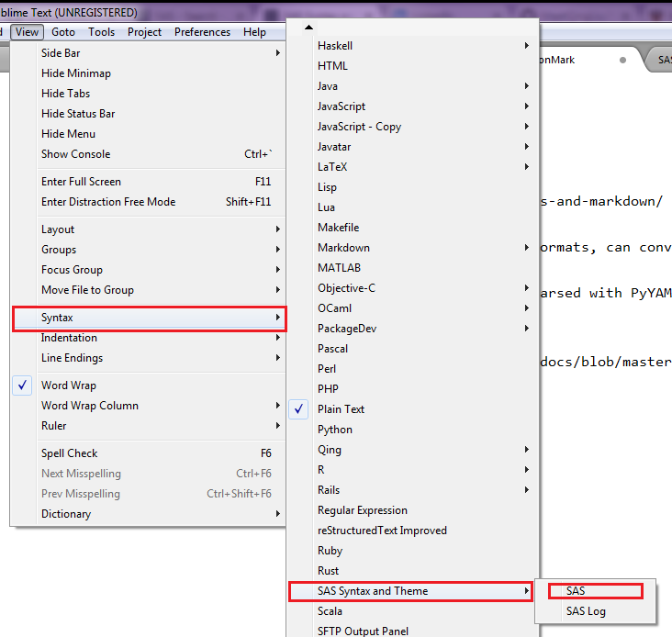Expand the Haskell syntax submenu
Viewport: 672px width, 637px height.
[x=412, y=46]
